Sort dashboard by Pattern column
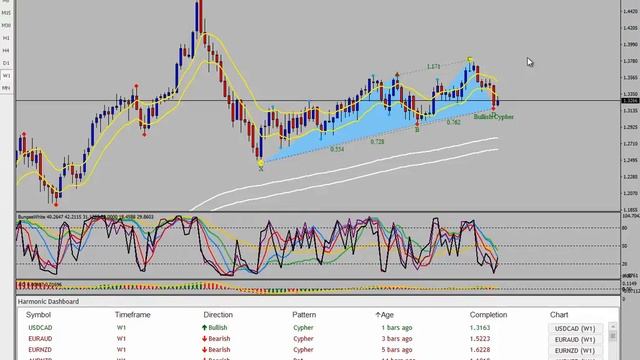The height and width of the screenshot is (360, 640). [x=304, y=315]
